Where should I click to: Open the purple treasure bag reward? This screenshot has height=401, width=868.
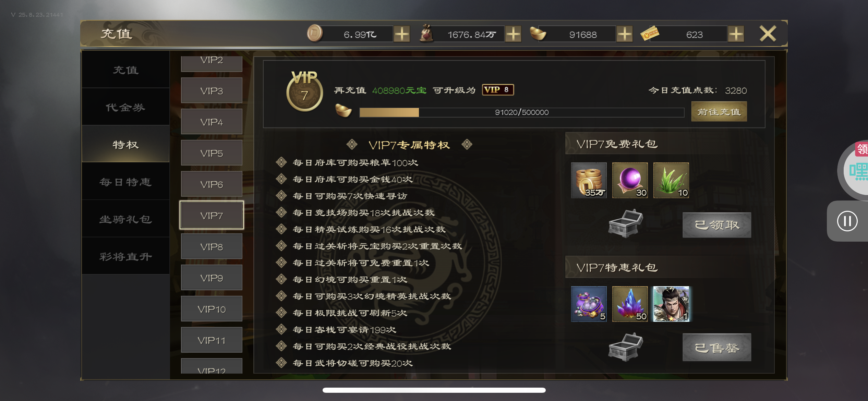[589, 304]
